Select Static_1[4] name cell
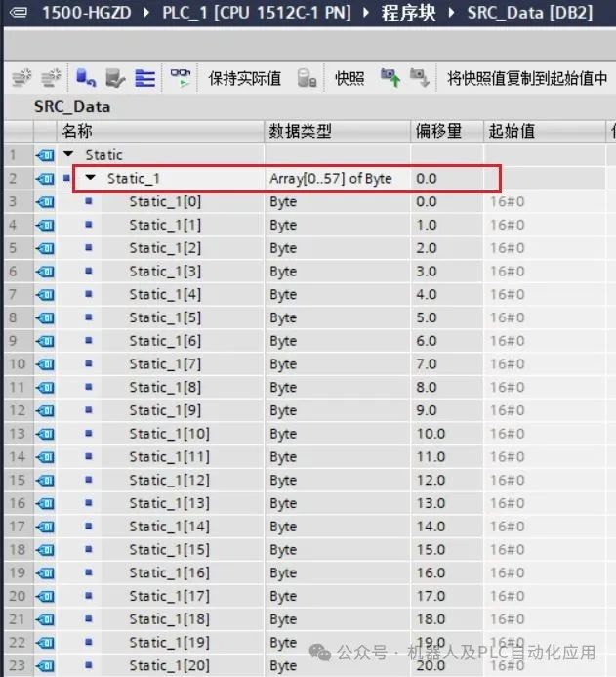 pyautogui.click(x=183, y=294)
